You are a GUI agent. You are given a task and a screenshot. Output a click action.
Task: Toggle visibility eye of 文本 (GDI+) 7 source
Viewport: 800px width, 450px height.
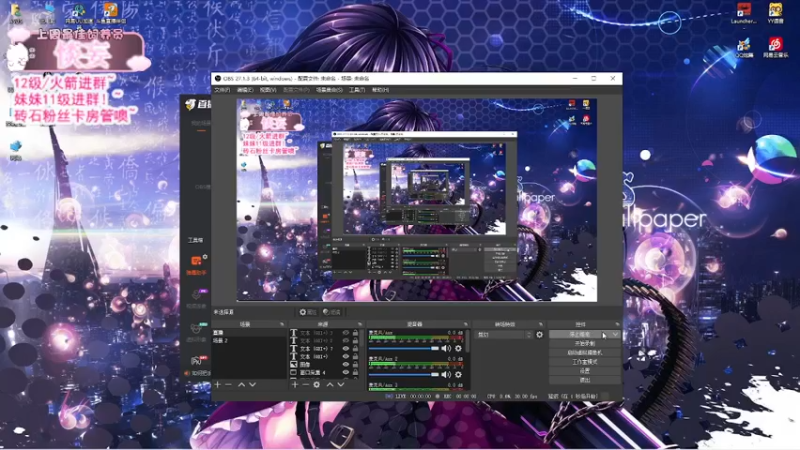[346, 348]
